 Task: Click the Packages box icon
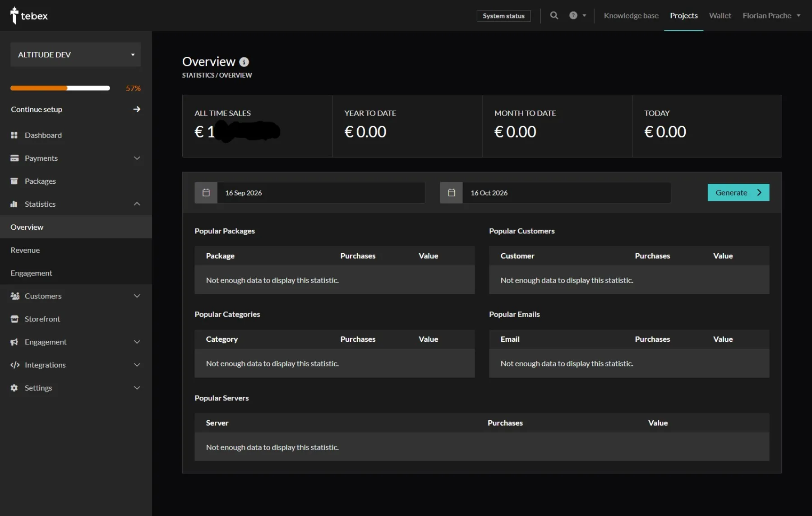click(14, 181)
